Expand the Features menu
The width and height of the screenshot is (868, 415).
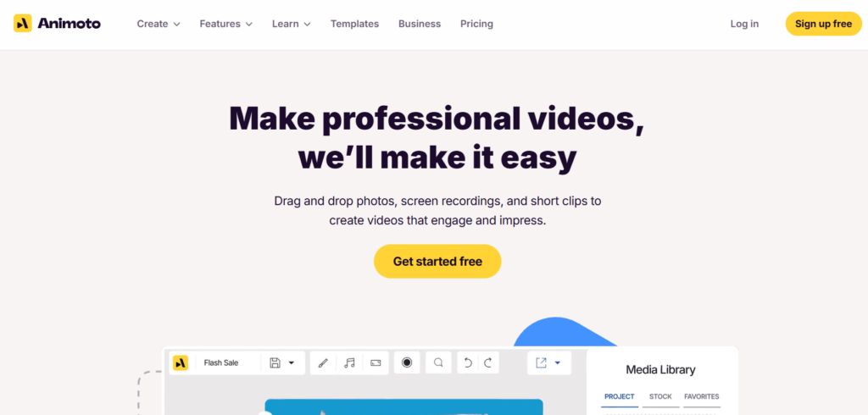225,24
